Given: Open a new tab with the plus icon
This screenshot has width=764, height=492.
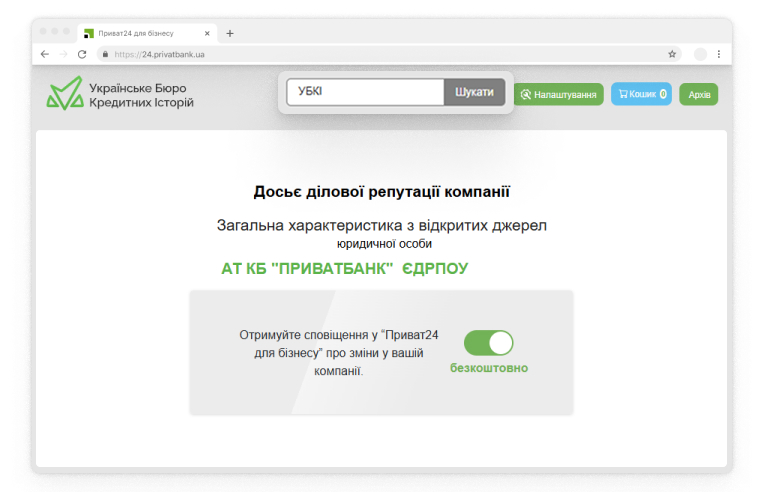Looking at the screenshot, I should [230, 33].
